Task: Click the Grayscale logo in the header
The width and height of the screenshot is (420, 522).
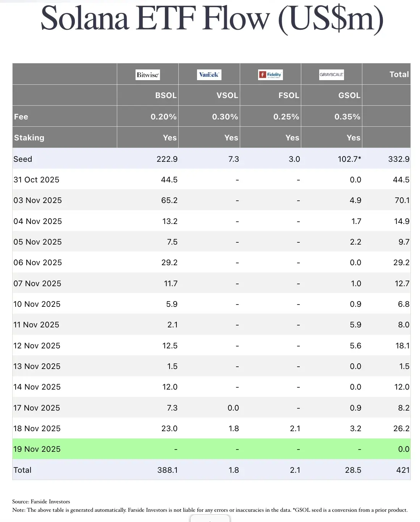Action: [x=331, y=75]
